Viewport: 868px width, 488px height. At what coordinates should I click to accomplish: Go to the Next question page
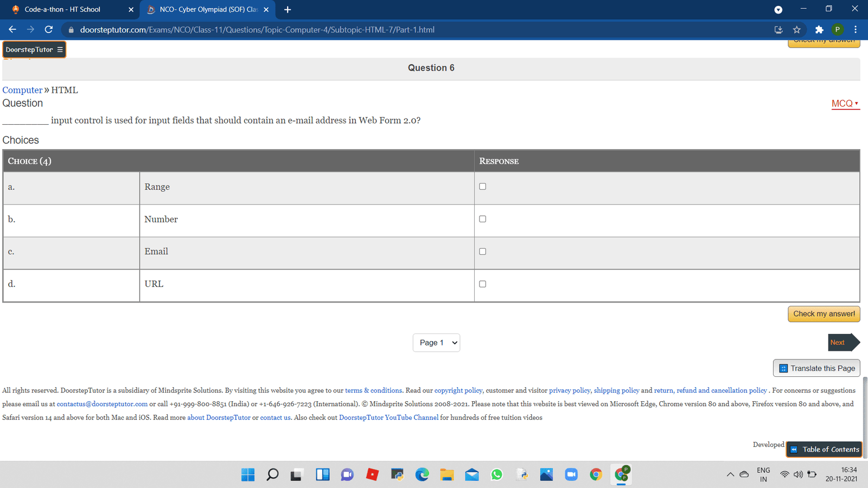(x=843, y=343)
